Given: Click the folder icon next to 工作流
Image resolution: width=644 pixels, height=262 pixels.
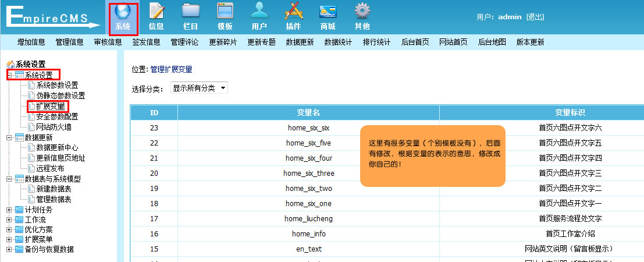Looking at the screenshot, I should pyautogui.click(x=19, y=219).
